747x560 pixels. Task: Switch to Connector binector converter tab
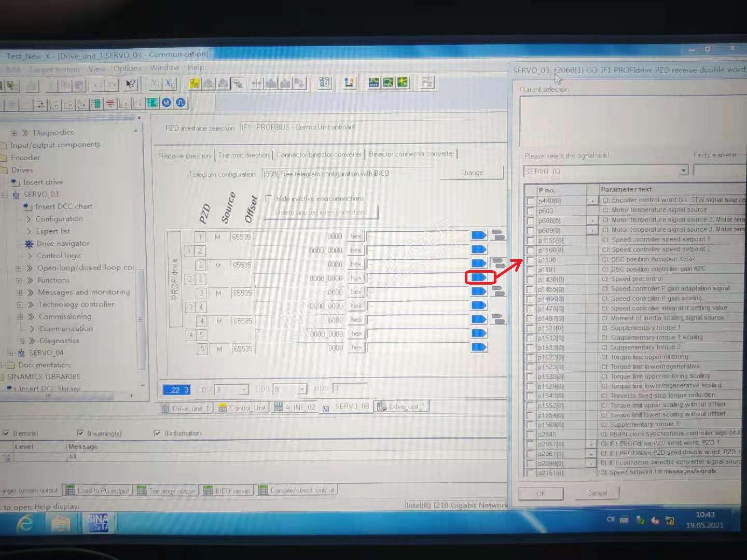[319, 155]
